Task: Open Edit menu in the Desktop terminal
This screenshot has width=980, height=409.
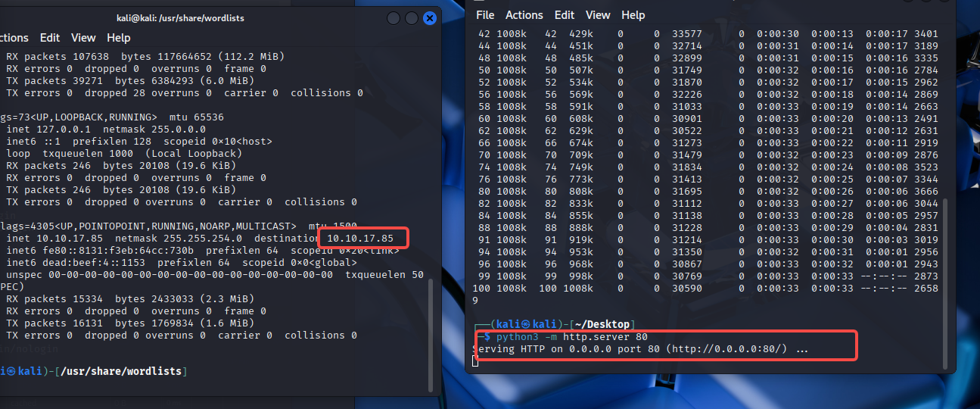Action: point(565,15)
